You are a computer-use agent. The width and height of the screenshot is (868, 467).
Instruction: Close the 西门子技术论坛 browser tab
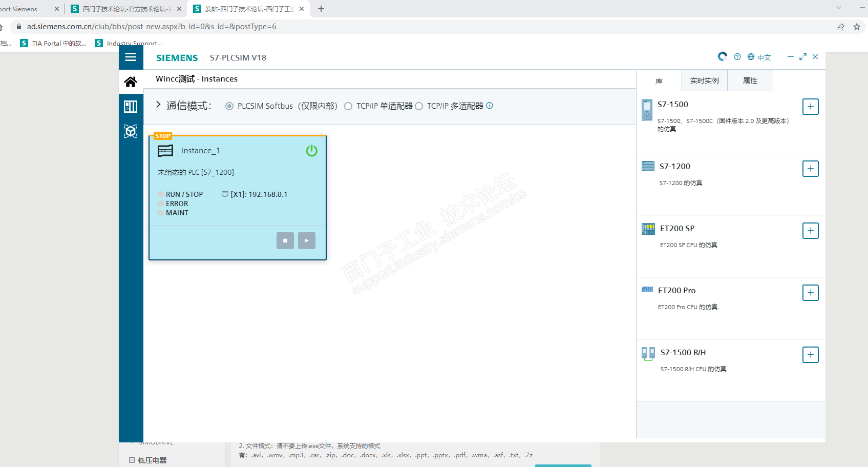click(x=179, y=9)
